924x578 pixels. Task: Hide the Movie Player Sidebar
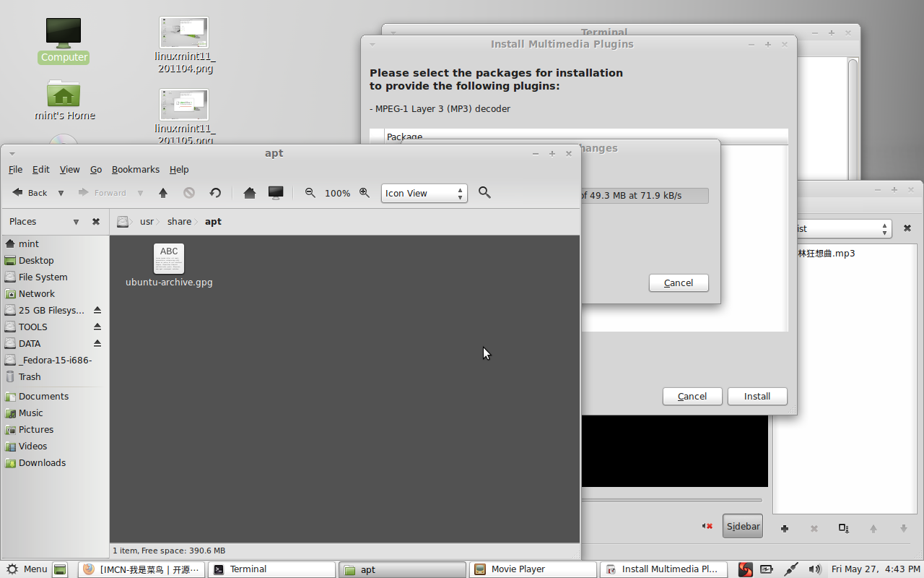(742, 526)
